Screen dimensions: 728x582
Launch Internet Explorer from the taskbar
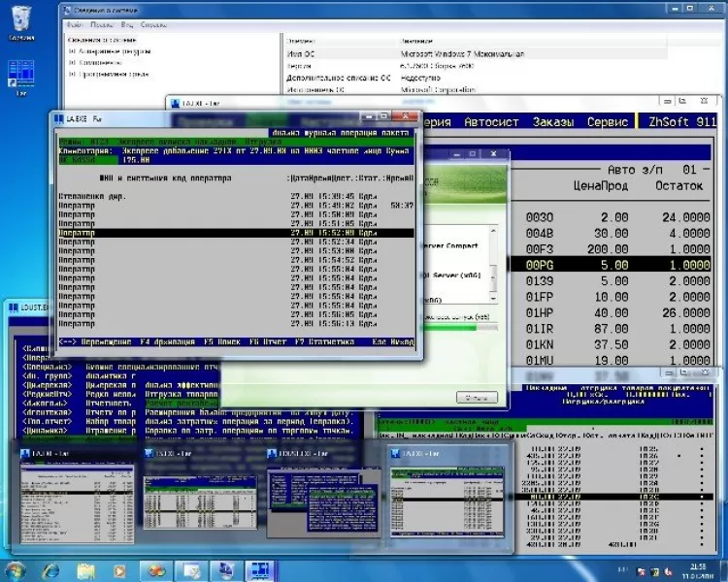pyautogui.click(x=50, y=569)
